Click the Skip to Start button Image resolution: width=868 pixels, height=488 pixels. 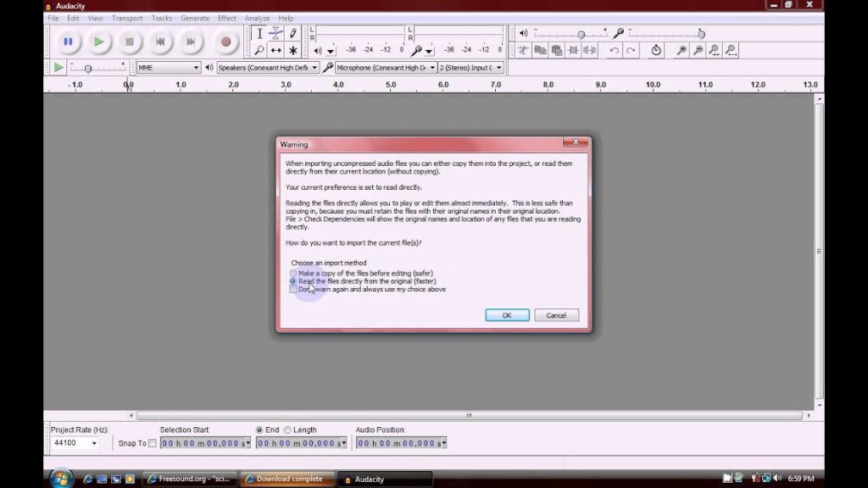point(160,41)
